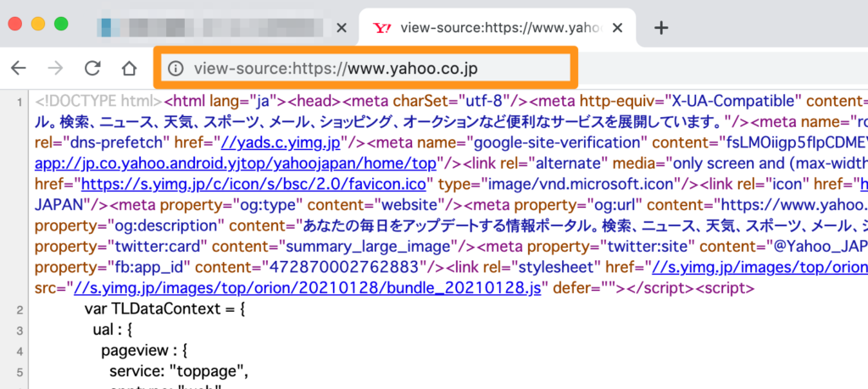Open a new tab with plus button
This screenshot has width=868, height=389.
coord(662,28)
